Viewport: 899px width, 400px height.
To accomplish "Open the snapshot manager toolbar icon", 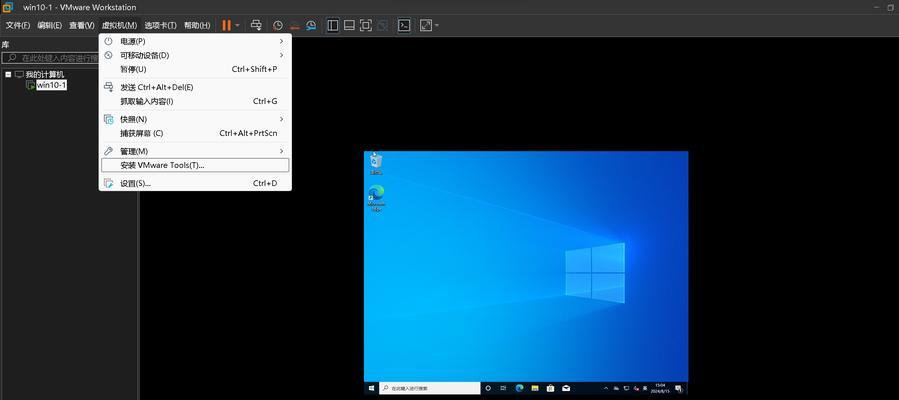I will pyautogui.click(x=311, y=25).
